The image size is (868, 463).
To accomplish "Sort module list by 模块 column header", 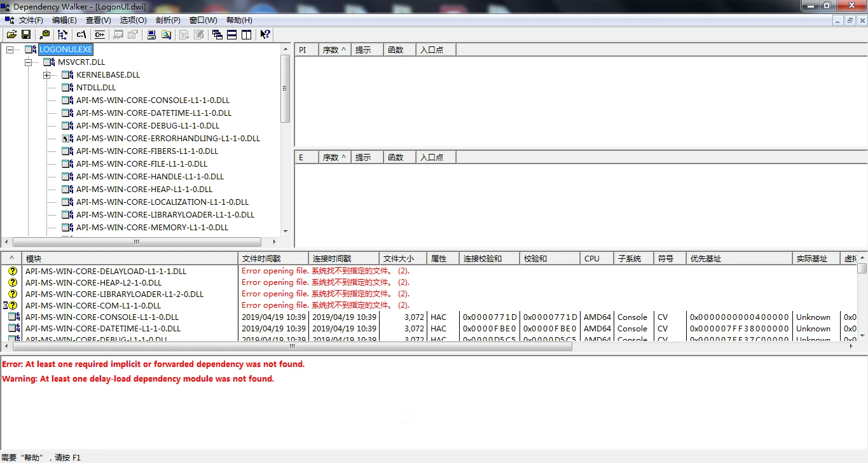I will 130,259.
